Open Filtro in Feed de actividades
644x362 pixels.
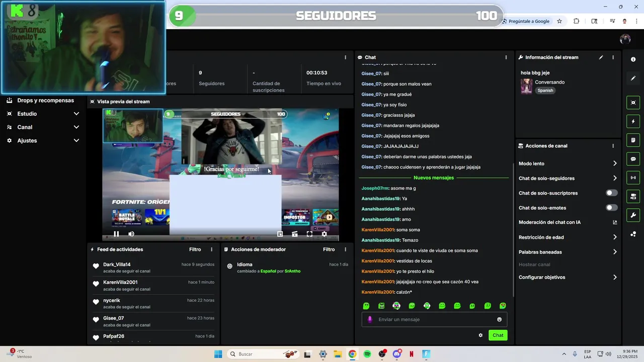(195, 249)
